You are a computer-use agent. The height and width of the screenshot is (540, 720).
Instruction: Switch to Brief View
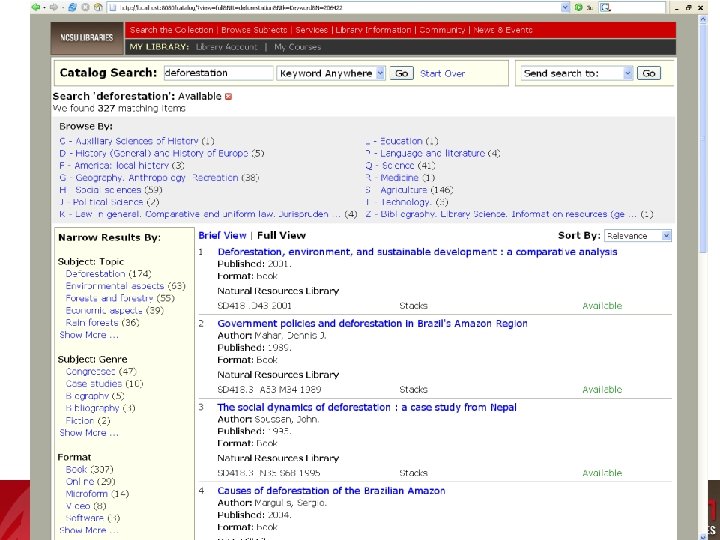point(222,236)
